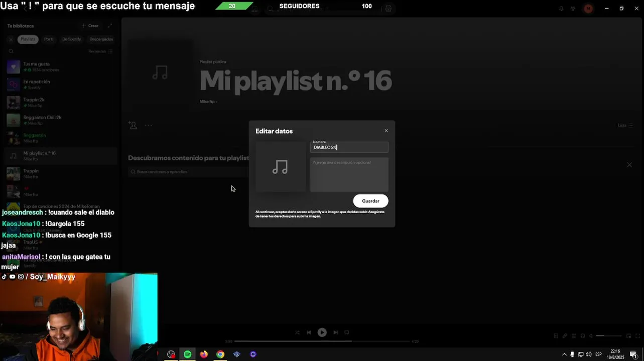Choose a playlist cover image in the dialog

coord(281,166)
